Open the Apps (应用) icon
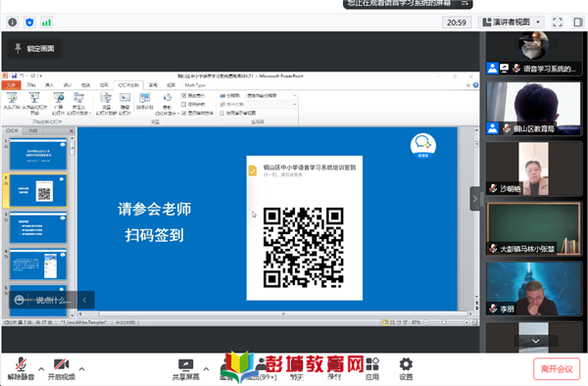Viewport: 588px width, 386px height. point(372,363)
